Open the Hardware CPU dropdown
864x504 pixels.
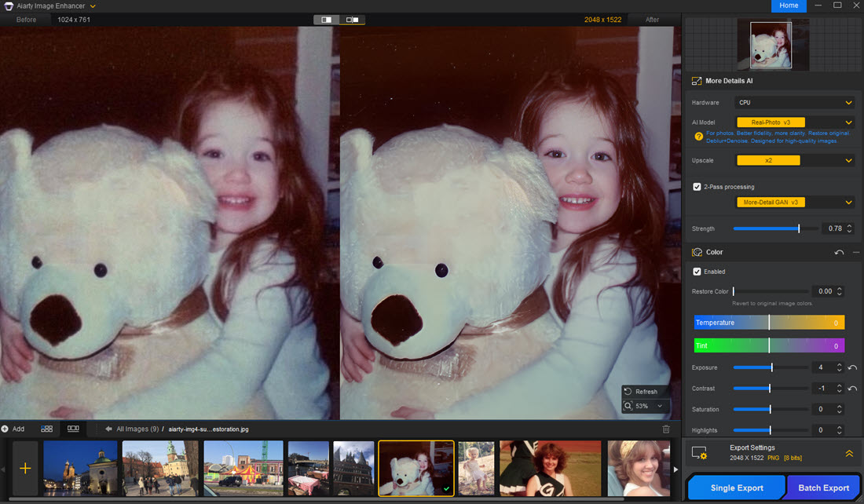(795, 103)
